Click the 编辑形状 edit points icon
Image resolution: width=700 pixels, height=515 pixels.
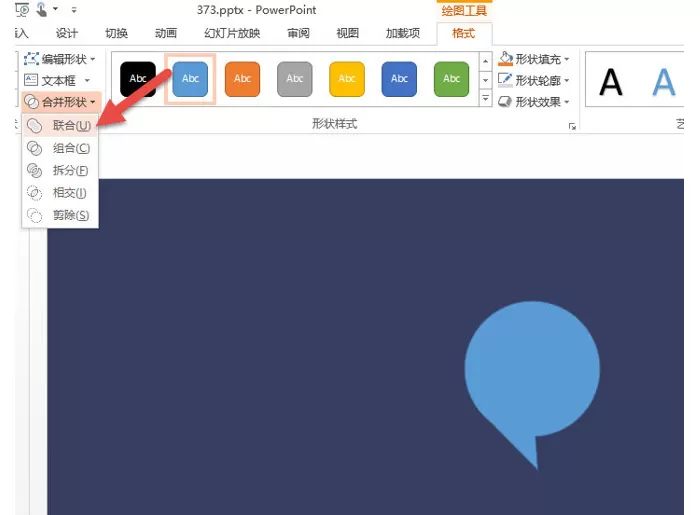point(31,58)
